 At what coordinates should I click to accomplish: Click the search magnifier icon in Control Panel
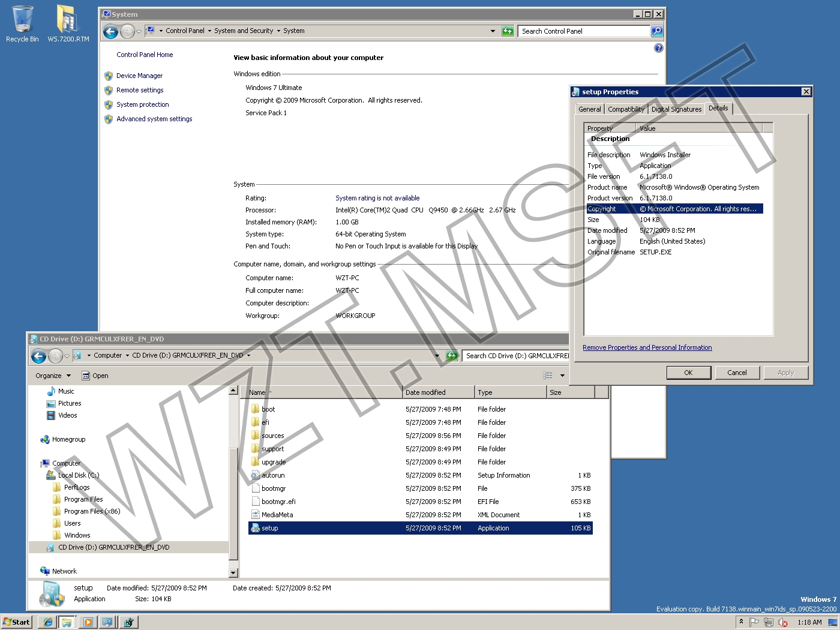coord(657,31)
